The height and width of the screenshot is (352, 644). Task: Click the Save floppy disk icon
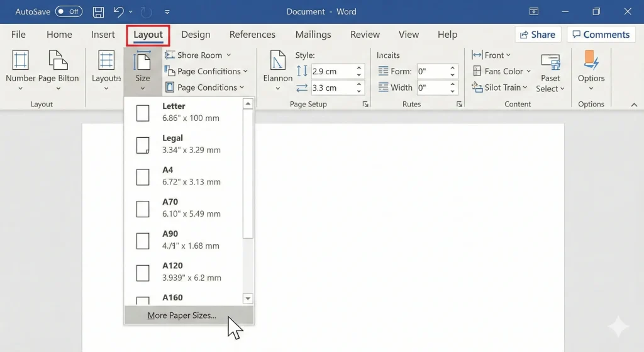(x=98, y=12)
